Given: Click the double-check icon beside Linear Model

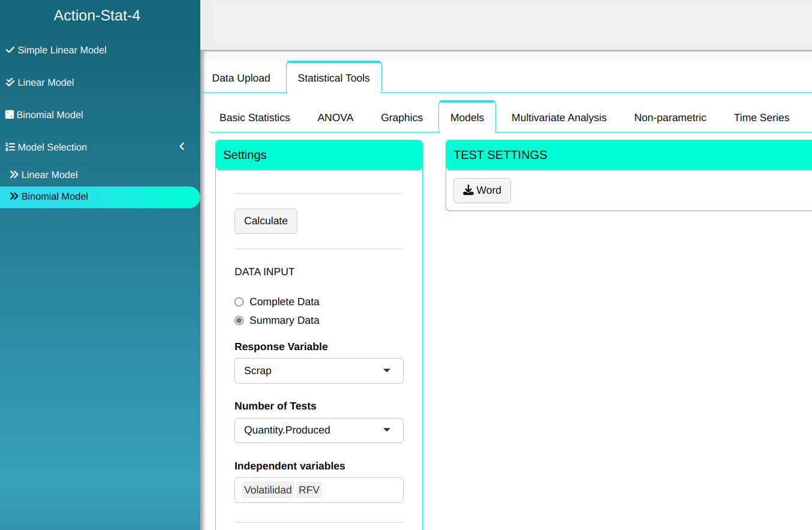Looking at the screenshot, I should (10, 82).
